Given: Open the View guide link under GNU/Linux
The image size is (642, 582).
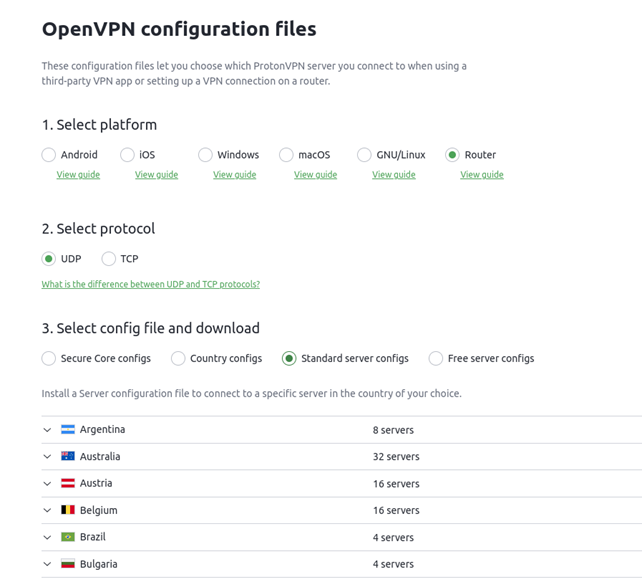Looking at the screenshot, I should pyautogui.click(x=393, y=175).
